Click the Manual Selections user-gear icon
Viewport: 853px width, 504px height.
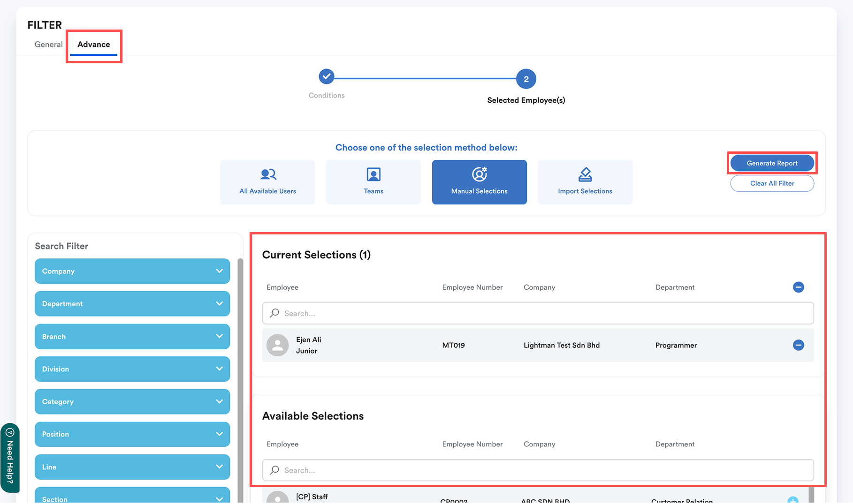click(480, 174)
